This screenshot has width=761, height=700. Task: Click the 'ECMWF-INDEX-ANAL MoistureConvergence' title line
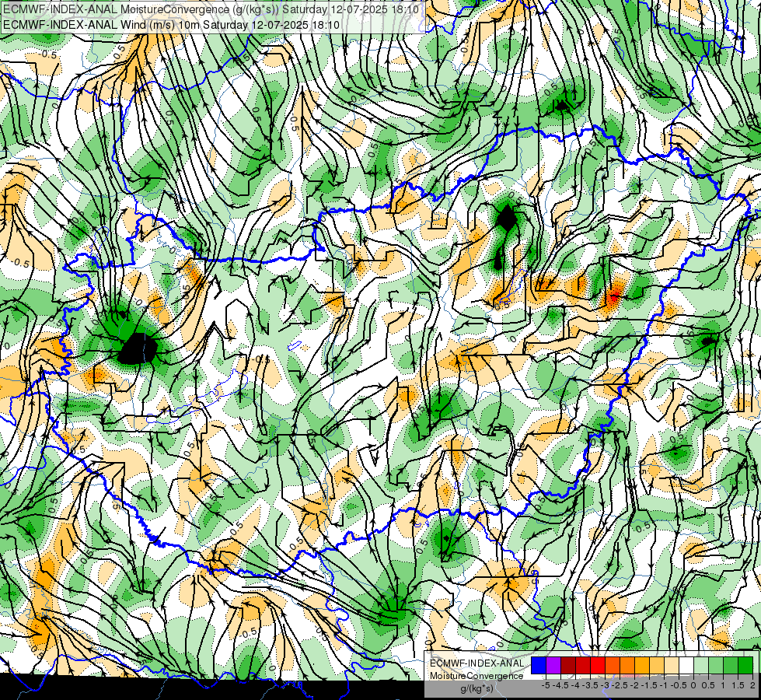[211, 9]
